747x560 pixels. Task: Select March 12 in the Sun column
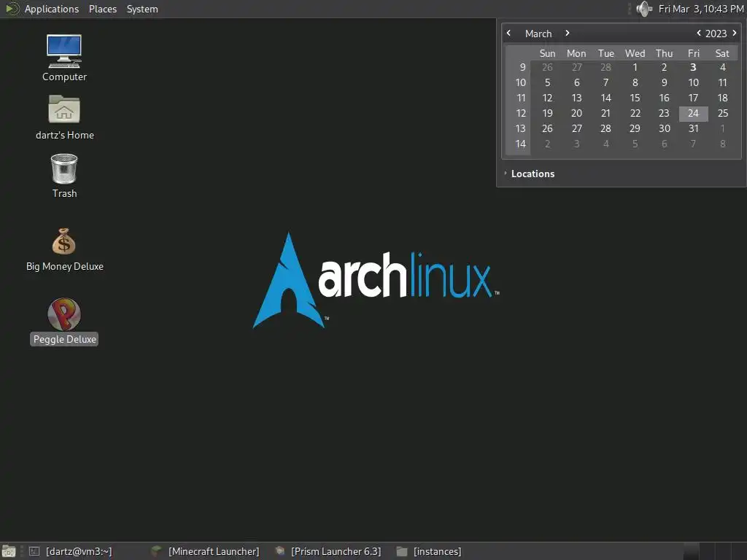547,98
